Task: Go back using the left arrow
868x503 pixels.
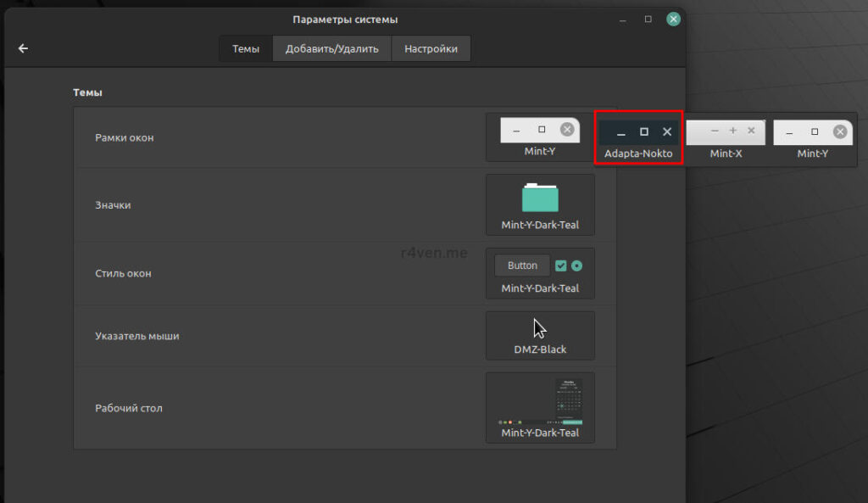Action: pos(23,48)
